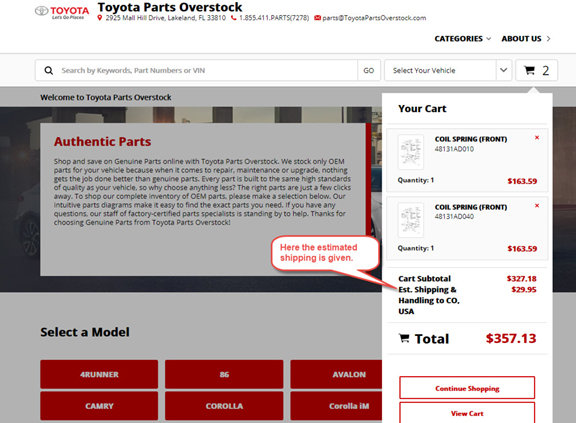The width and height of the screenshot is (576, 423).
Task: Open the About Us menu
Action: pyautogui.click(x=526, y=39)
